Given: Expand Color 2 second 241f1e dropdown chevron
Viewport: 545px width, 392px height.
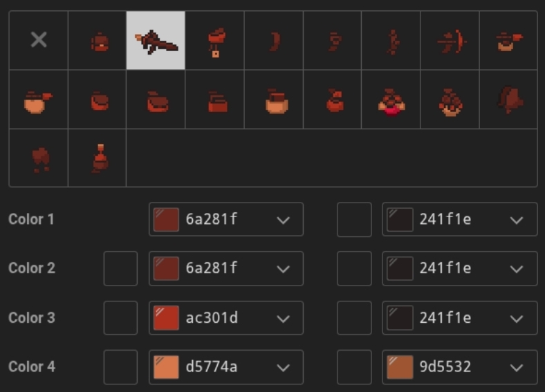Looking at the screenshot, I should click(x=517, y=269).
